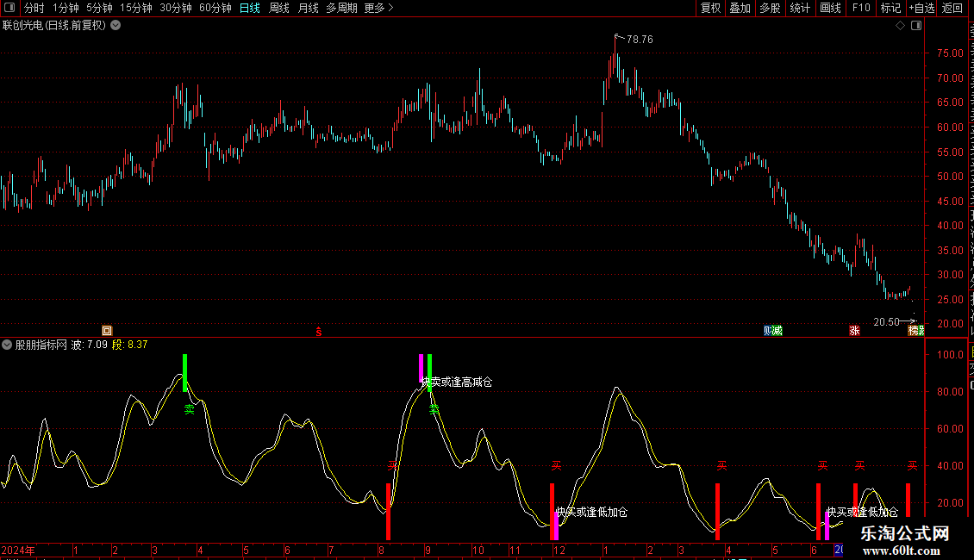Toggle the right info panel icon

pyautogui.click(x=916, y=26)
